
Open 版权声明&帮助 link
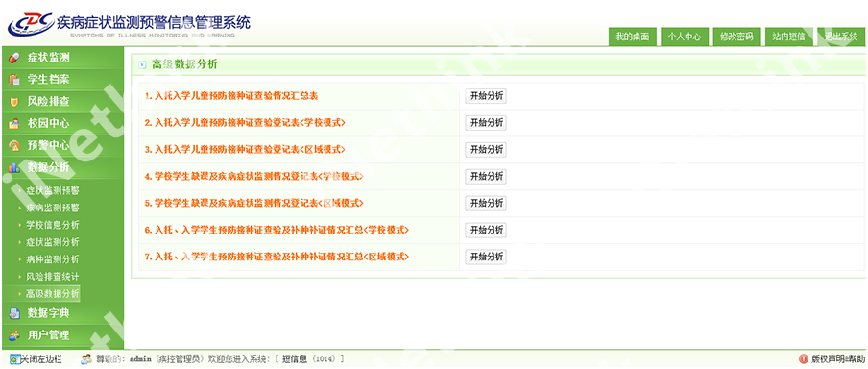(x=837, y=359)
